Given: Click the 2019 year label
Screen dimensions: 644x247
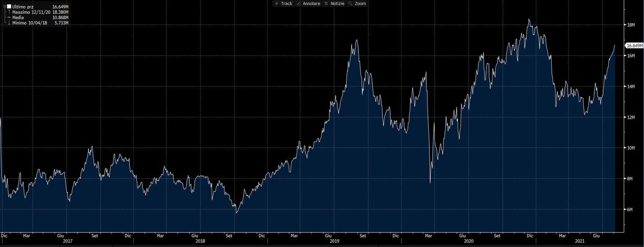Looking at the screenshot, I should (334, 241).
